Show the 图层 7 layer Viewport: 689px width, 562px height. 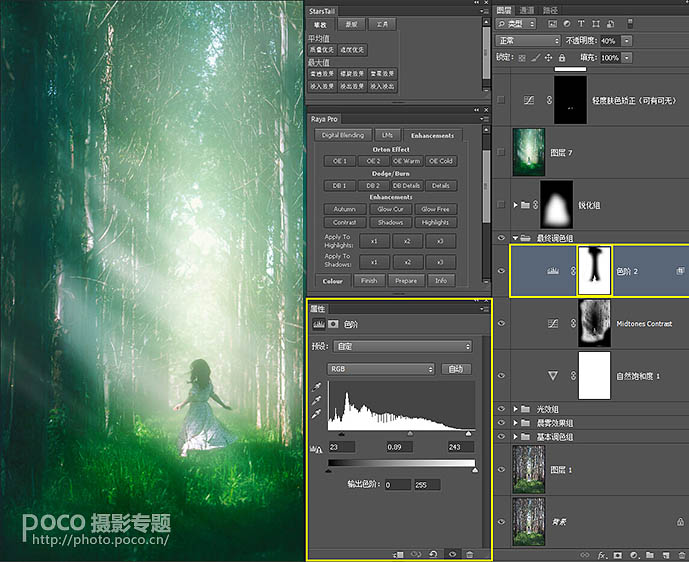(x=500, y=152)
